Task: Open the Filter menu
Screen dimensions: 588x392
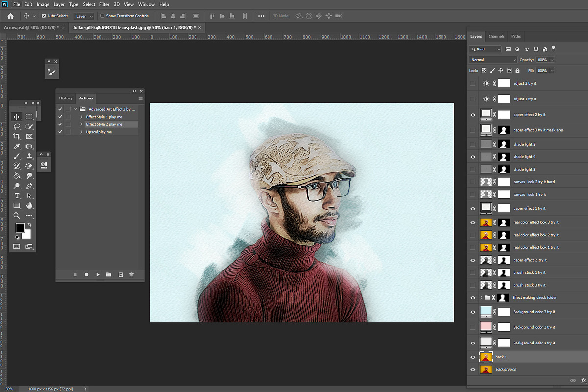Action: (x=104, y=4)
